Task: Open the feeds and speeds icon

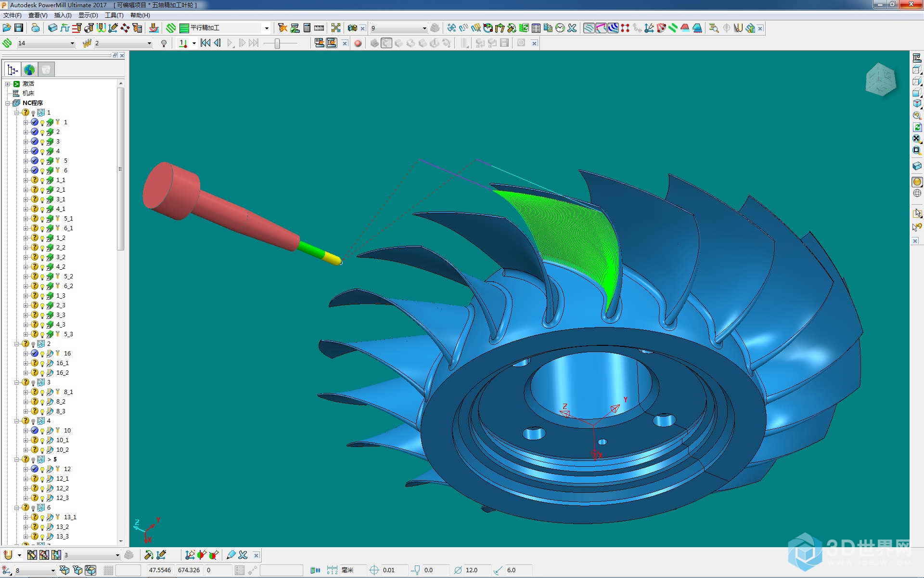Action: point(65,28)
